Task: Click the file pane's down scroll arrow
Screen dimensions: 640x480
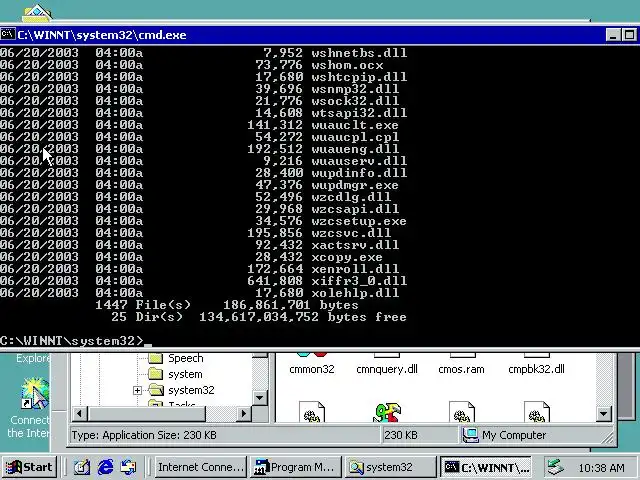Action: click(603, 414)
